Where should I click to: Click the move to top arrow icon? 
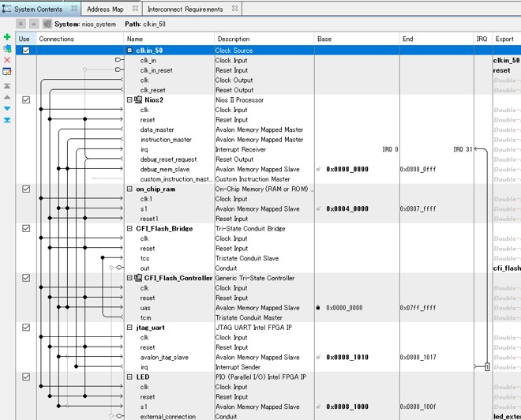pos(7,85)
